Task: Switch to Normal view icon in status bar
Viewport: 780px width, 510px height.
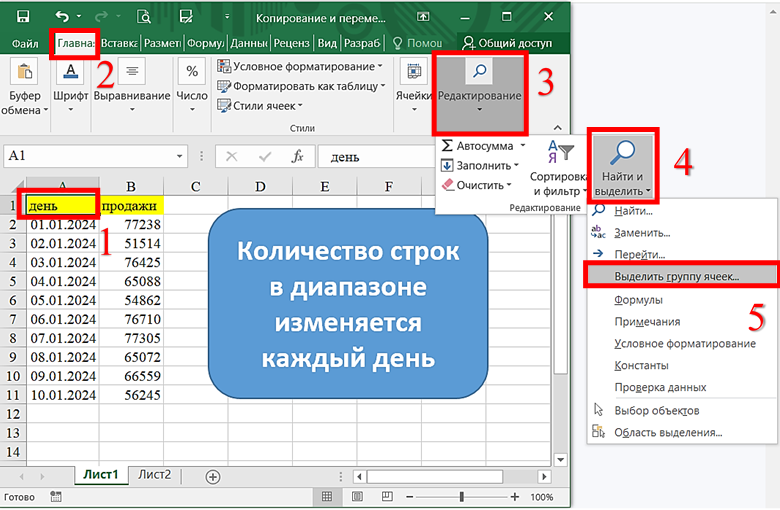Action: (x=327, y=497)
